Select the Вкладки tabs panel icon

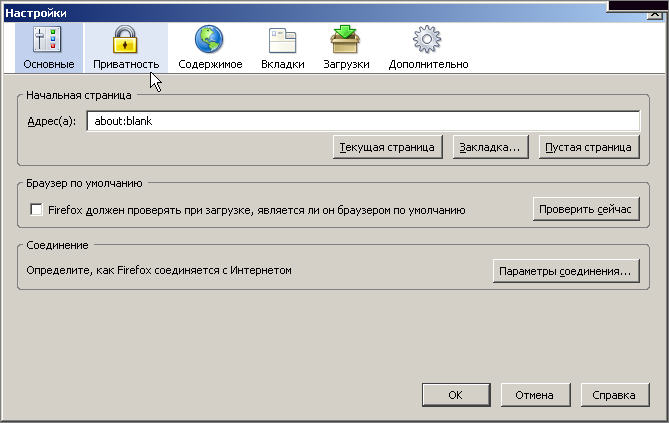point(282,48)
